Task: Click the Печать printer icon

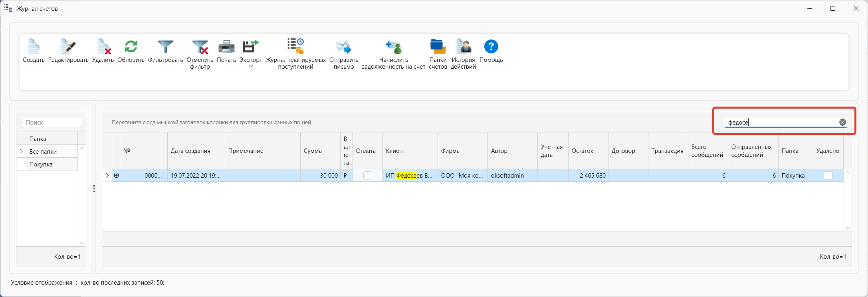Action: (226, 47)
